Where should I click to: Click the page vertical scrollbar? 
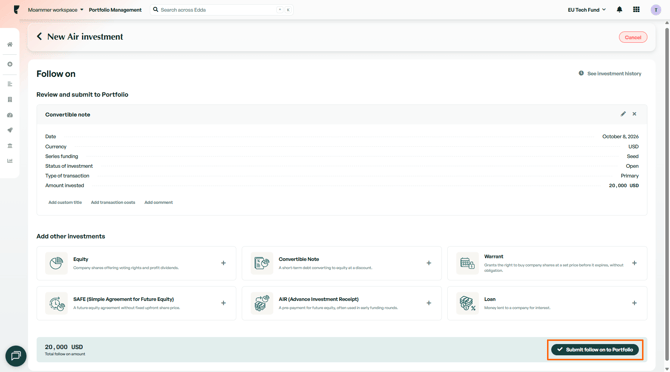667,194
